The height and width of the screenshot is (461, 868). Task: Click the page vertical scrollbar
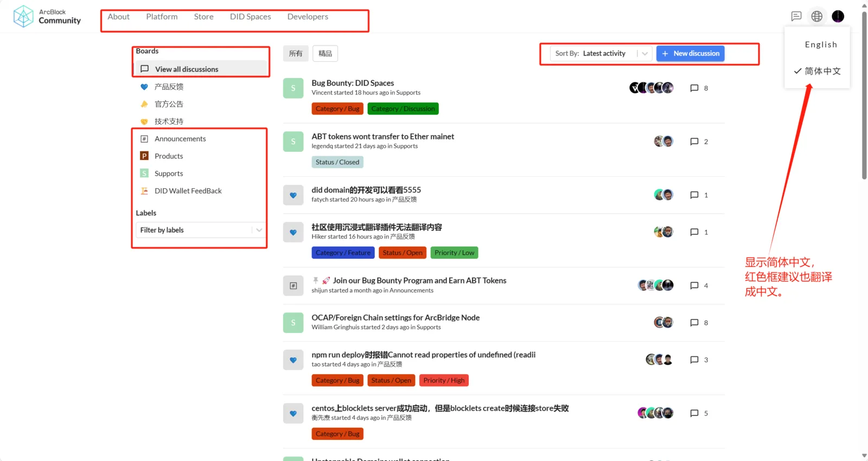coord(864,95)
